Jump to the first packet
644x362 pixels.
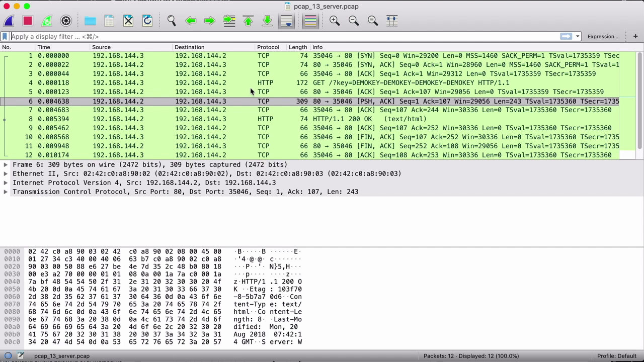(x=248, y=21)
